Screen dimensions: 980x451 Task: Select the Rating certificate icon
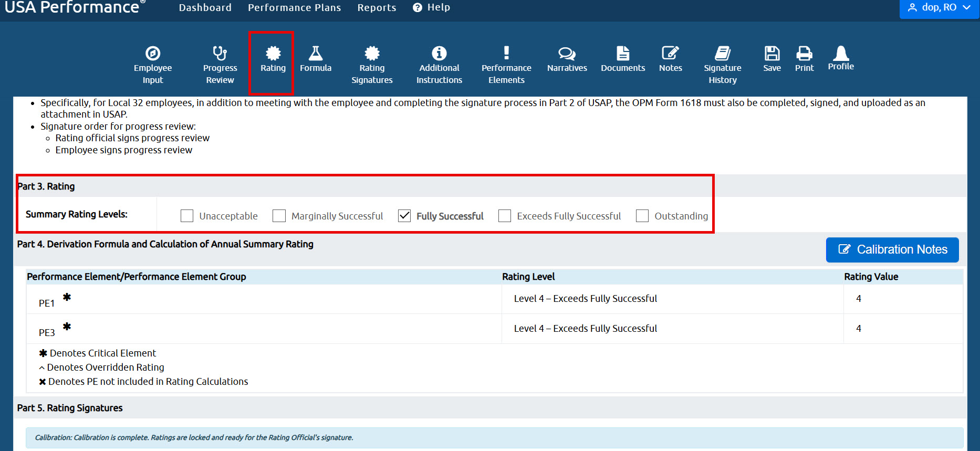(273, 53)
